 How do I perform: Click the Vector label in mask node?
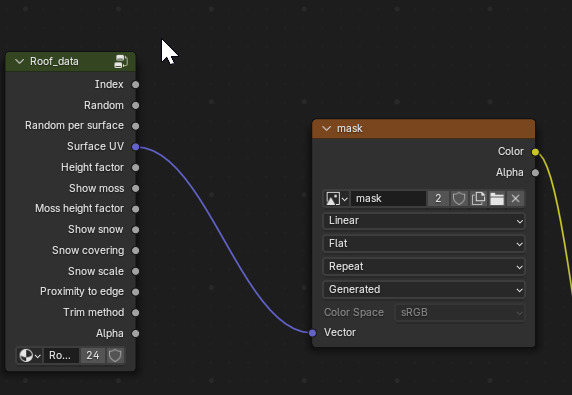click(x=340, y=333)
